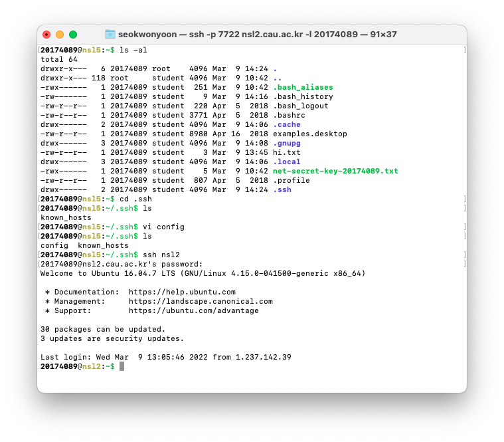Click the 'Support:' label
The image size is (504, 442).
pos(73,311)
